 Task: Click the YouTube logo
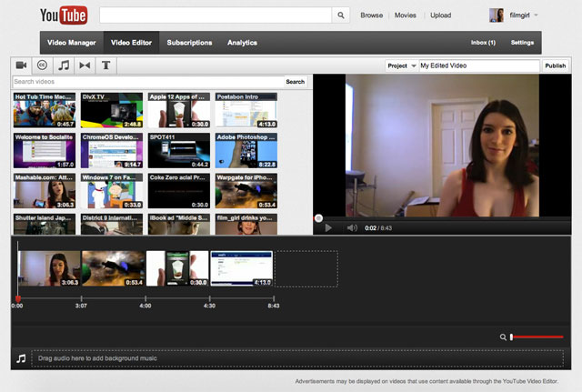click(65, 15)
